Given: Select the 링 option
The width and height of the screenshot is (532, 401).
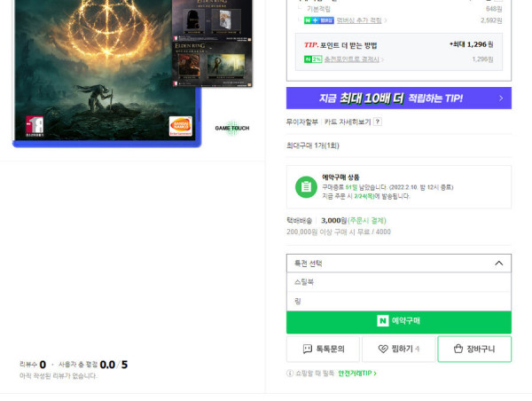Looking at the screenshot, I should coord(399,301).
